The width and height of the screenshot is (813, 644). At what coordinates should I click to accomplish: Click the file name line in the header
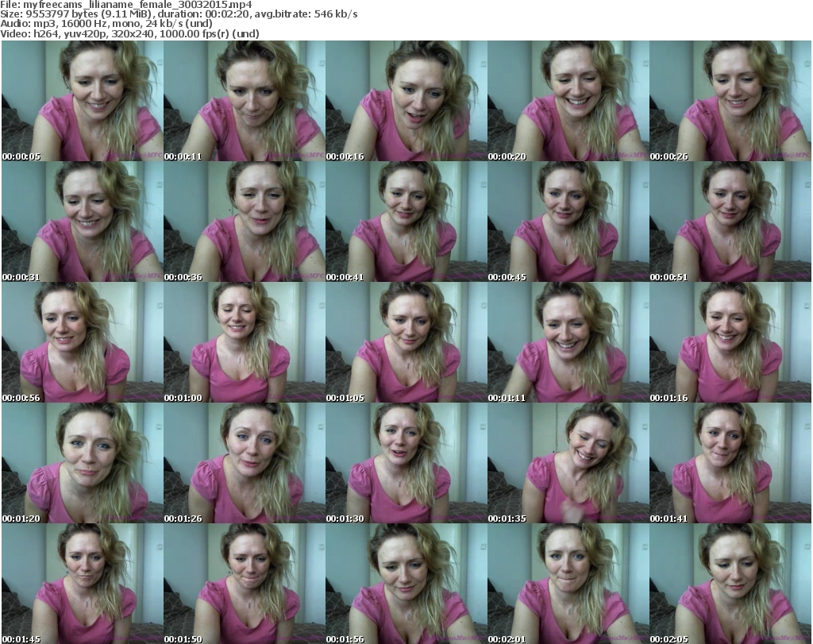(126, 5)
